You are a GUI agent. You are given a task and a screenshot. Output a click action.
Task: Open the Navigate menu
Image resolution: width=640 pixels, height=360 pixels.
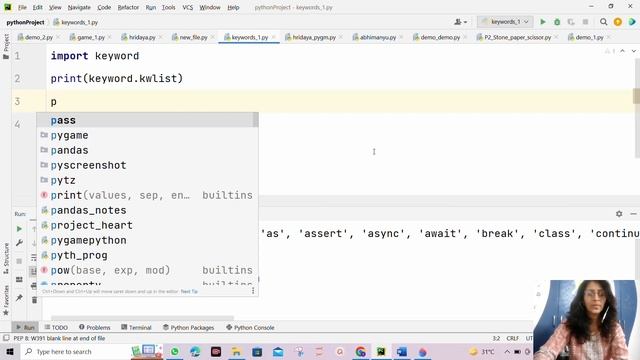tap(79, 7)
